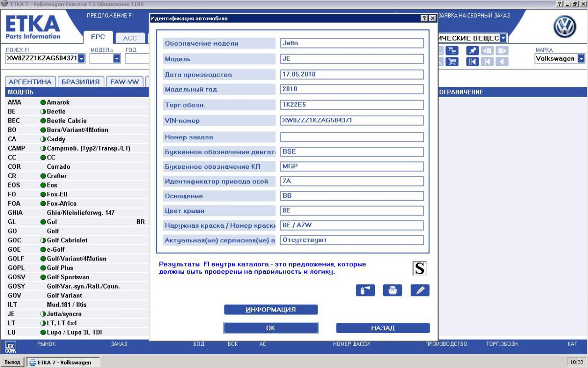Open the БРАЗИЛИЯ market tab
Viewport: 588px width, 368px height.
click(x=81, y=82)
